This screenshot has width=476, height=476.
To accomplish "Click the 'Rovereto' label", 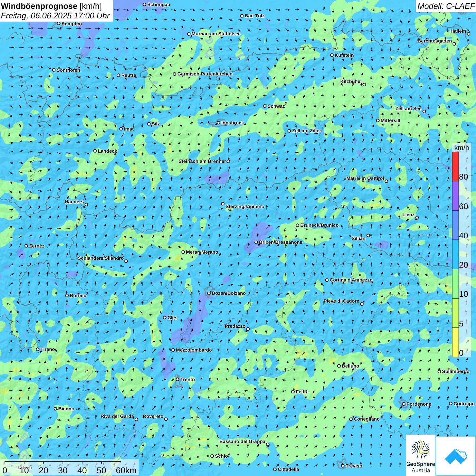I will point(153,416).
